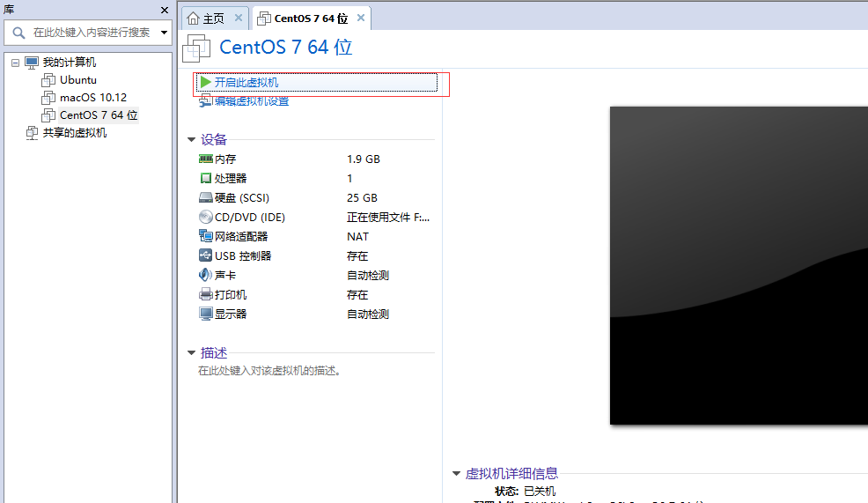Viewport: 868px width, 503px height.
Task: Collapse the 设备 devices section
Action: pyautogui.click(x=191, y=139)
